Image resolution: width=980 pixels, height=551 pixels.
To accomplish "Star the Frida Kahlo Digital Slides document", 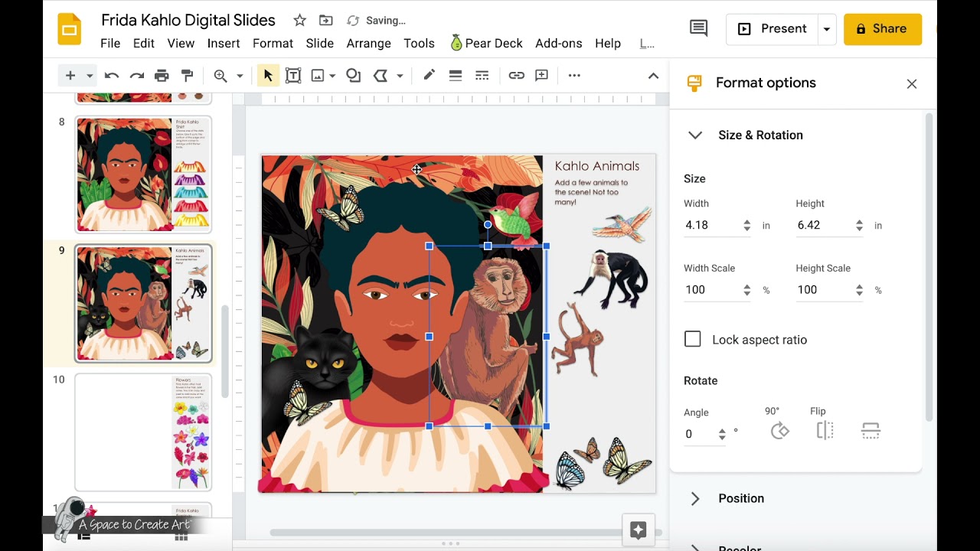I will point(299,21).
